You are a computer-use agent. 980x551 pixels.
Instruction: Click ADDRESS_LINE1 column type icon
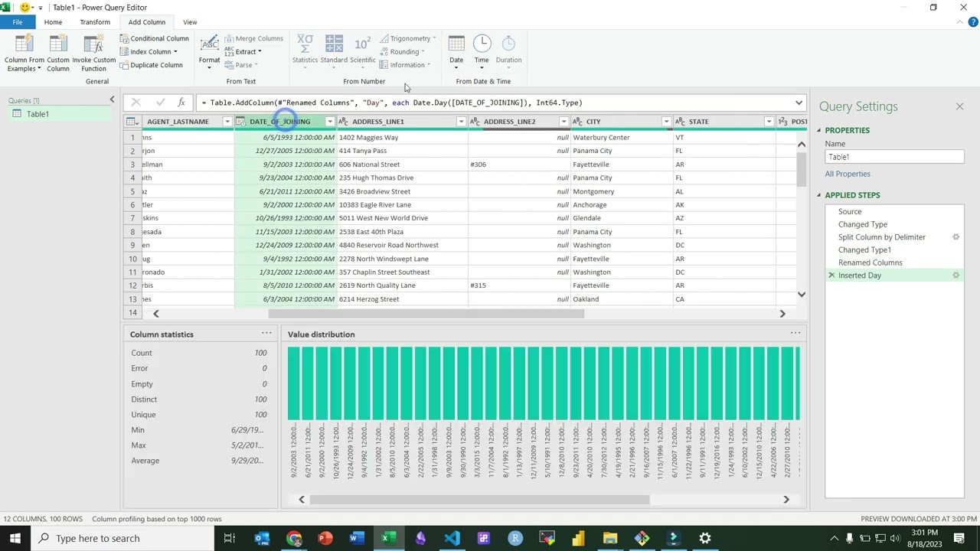click(x=343, y=122)
